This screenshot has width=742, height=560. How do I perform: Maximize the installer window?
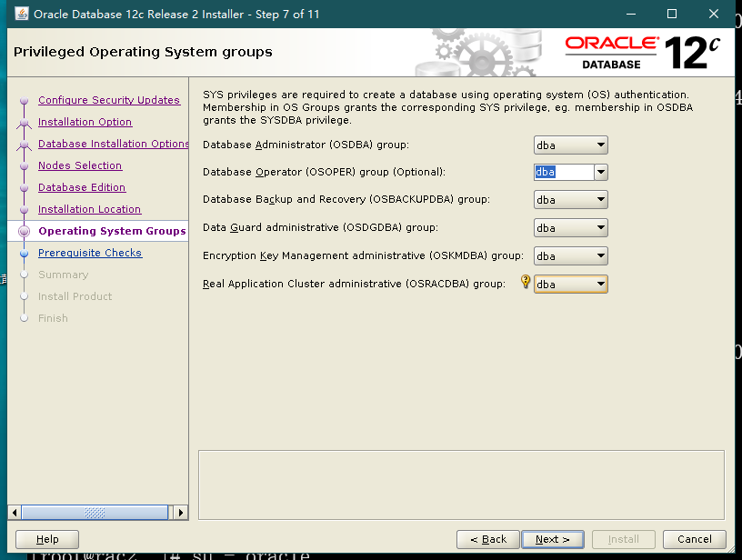pyautogui.click(x=671, y=14)
